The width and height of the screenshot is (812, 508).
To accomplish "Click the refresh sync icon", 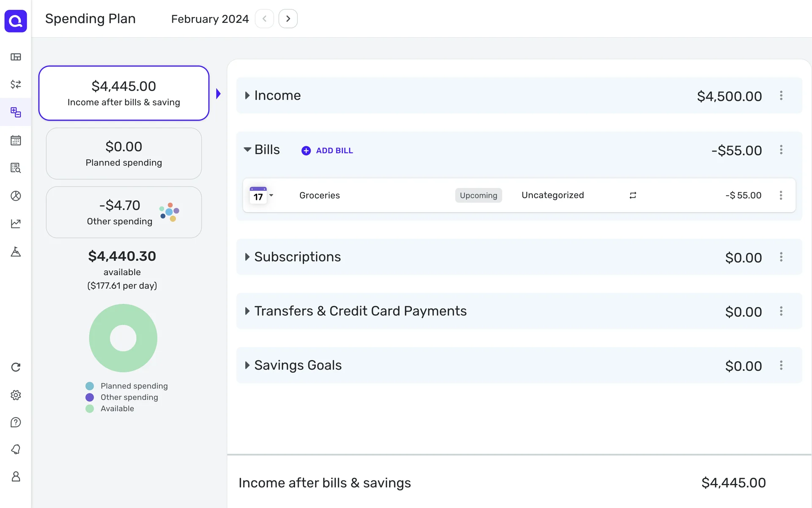I will coord(16,367).
